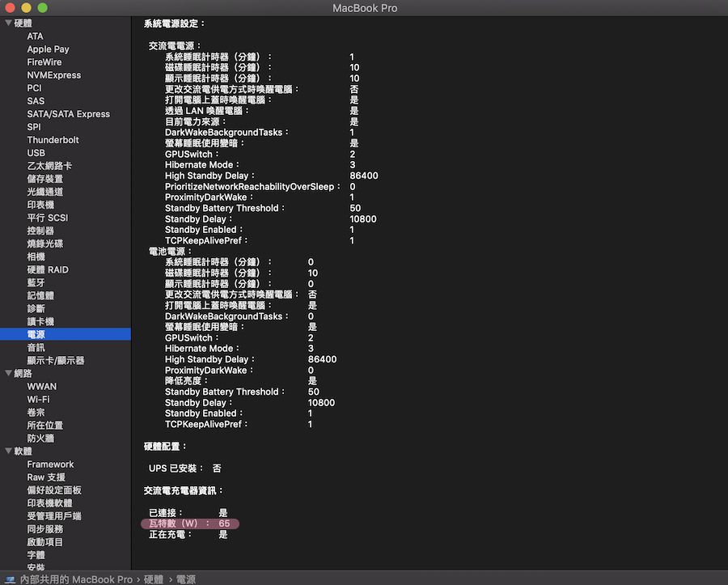The image size is (728, 585).
Task: Select 藍牙 in the sidebar
Action: click(x=36, y=283)
